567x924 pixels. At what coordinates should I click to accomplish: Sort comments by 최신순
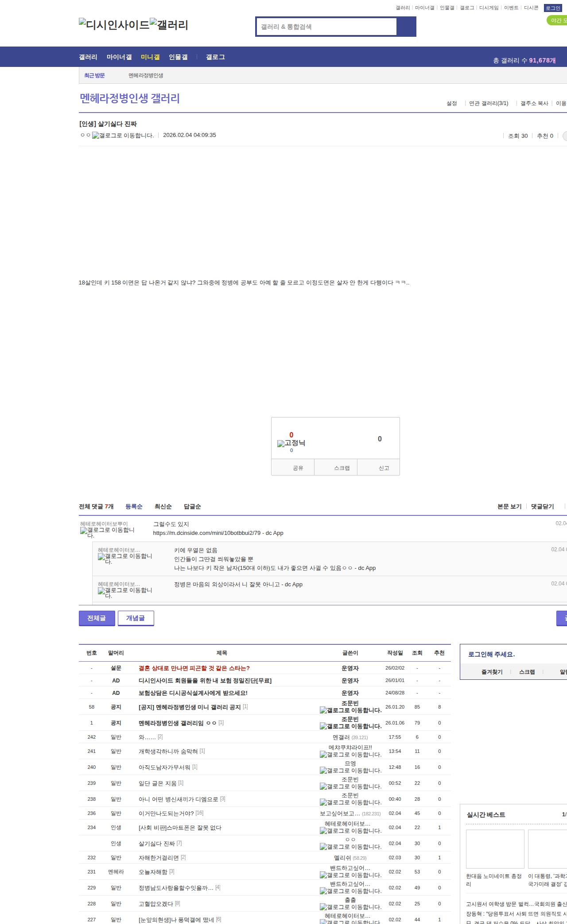(x=163, y=507)
